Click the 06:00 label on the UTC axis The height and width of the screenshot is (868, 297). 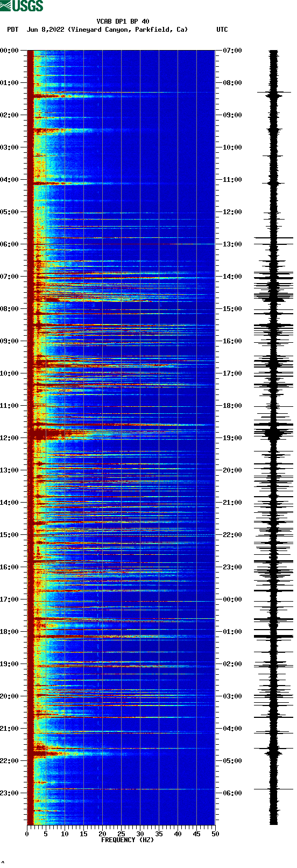pos(232,793)
